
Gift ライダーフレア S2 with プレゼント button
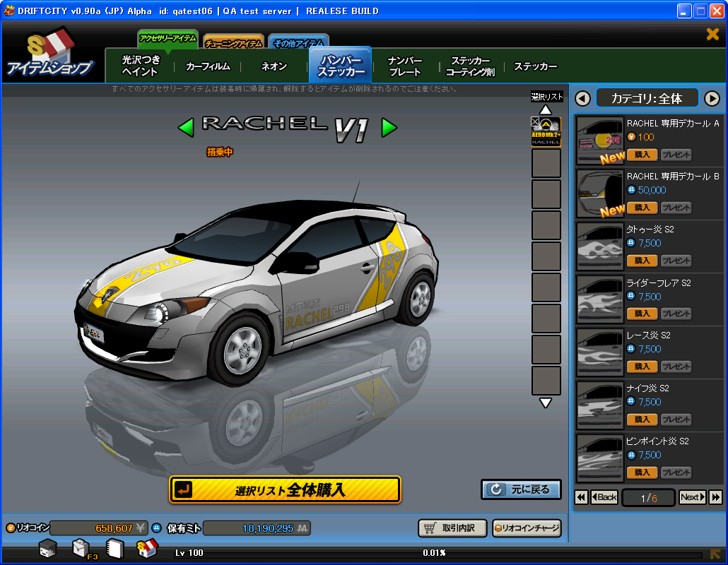point(676,314)
